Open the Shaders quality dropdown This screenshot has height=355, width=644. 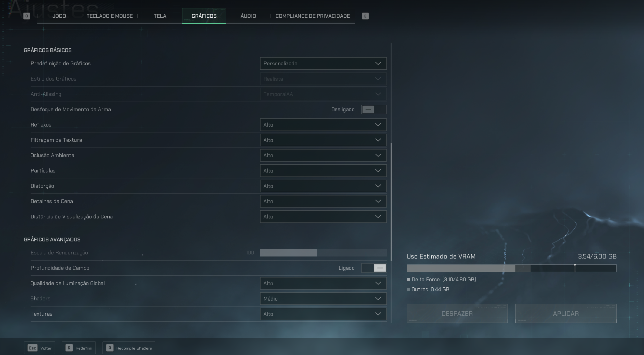[323, 299]
